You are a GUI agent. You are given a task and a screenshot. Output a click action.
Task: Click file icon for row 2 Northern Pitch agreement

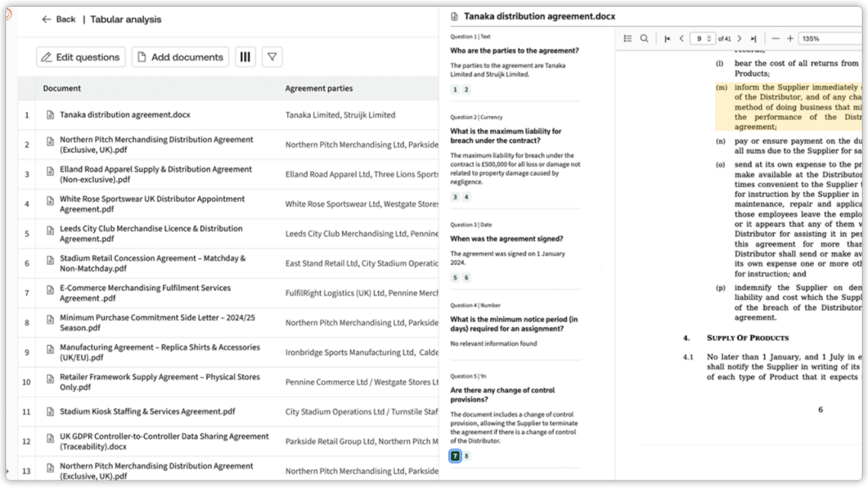coord(50,142)
